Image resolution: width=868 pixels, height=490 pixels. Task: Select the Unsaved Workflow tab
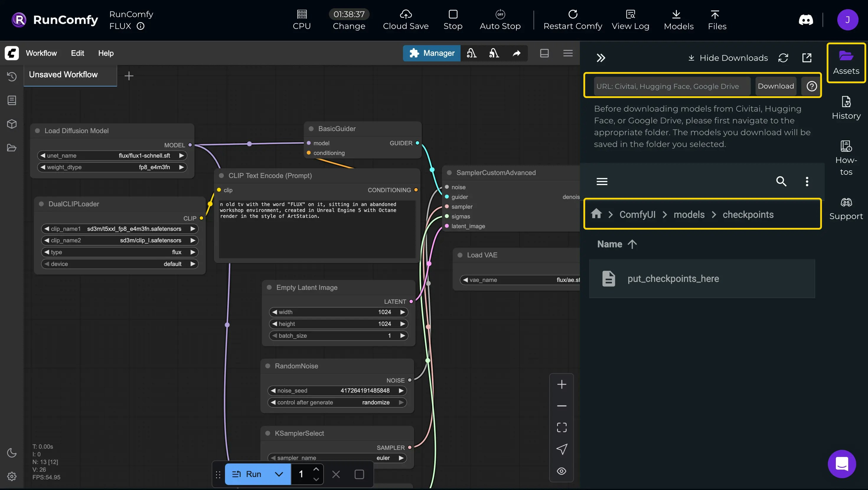tap(71, 75)
